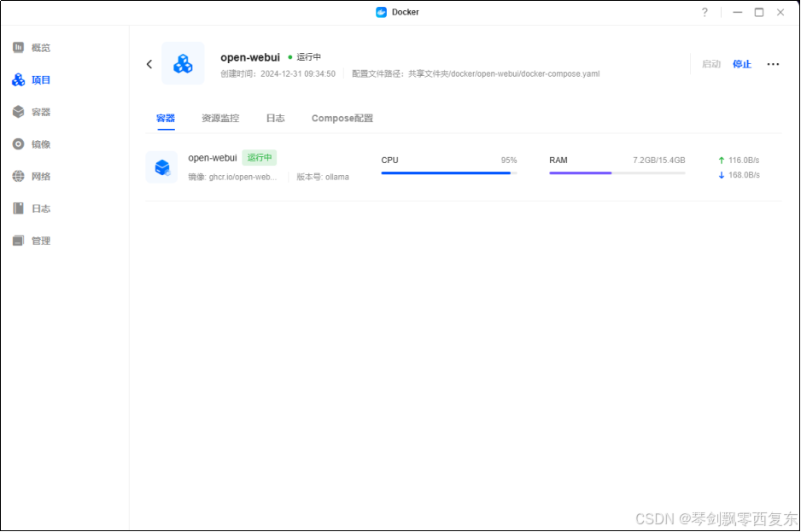
Task: Click the open-webui container cube icon
Action: [x=162, y=167]
